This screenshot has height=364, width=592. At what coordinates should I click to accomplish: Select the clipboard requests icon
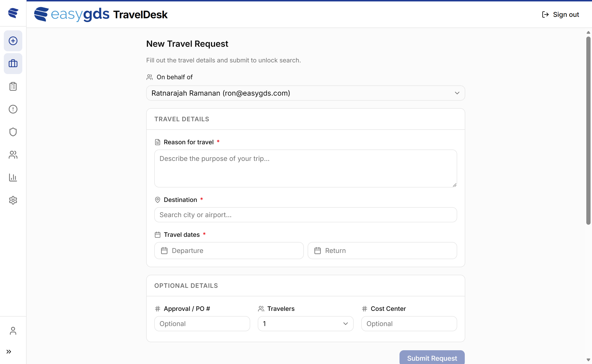tap(13, 86)
